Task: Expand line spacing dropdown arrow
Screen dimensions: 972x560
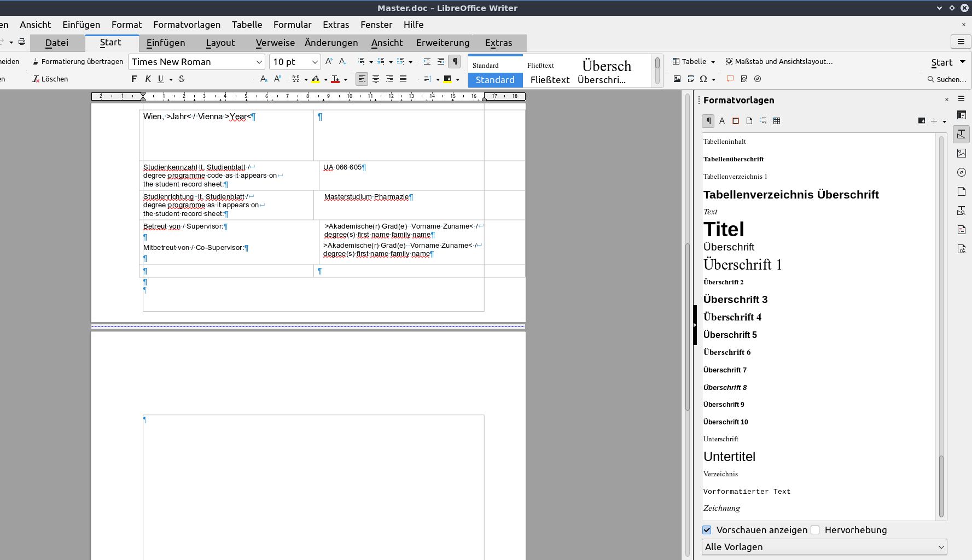Action: pyautogui.click(x=438, y=80)
